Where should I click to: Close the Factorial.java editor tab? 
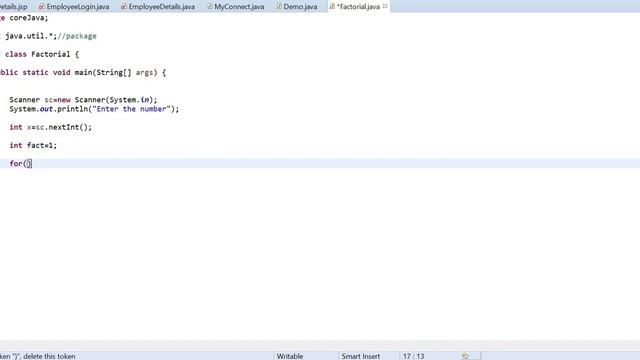pyautogui.click(x=385, y=6)
